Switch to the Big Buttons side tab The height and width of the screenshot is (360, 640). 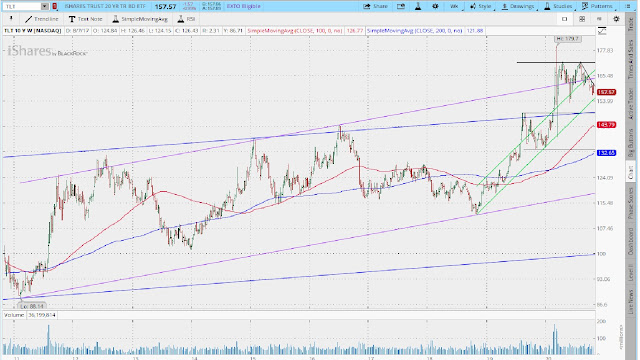click(631, 143)
